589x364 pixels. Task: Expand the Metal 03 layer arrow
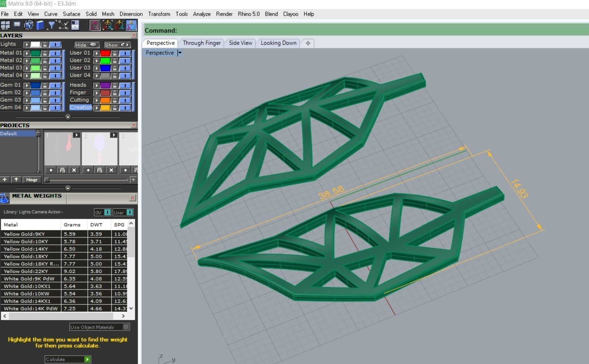point(27,68)
